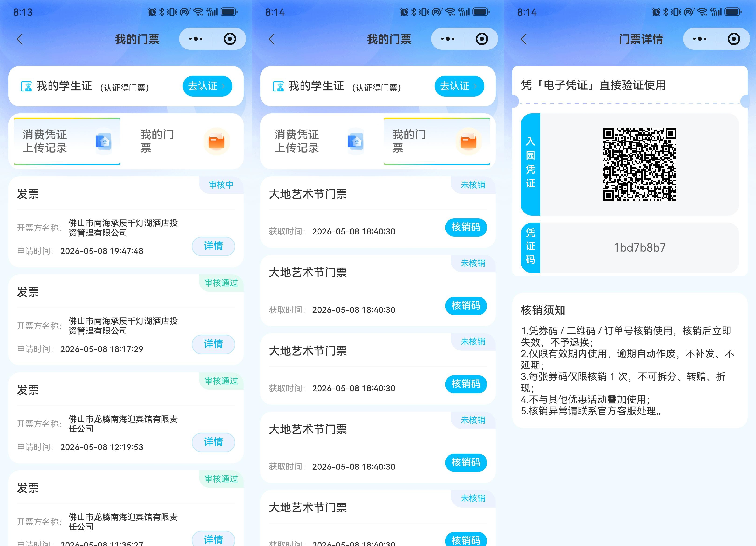Tap student ID icon on 大地艺术节门票 list screen
The height and width of the screenshot is (546, 756).
(278, 86)
